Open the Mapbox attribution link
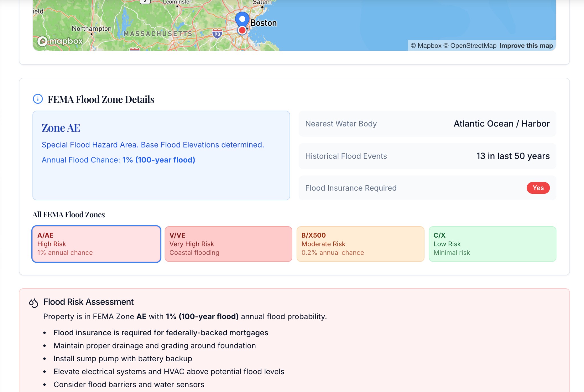 (x=426, y=46)
